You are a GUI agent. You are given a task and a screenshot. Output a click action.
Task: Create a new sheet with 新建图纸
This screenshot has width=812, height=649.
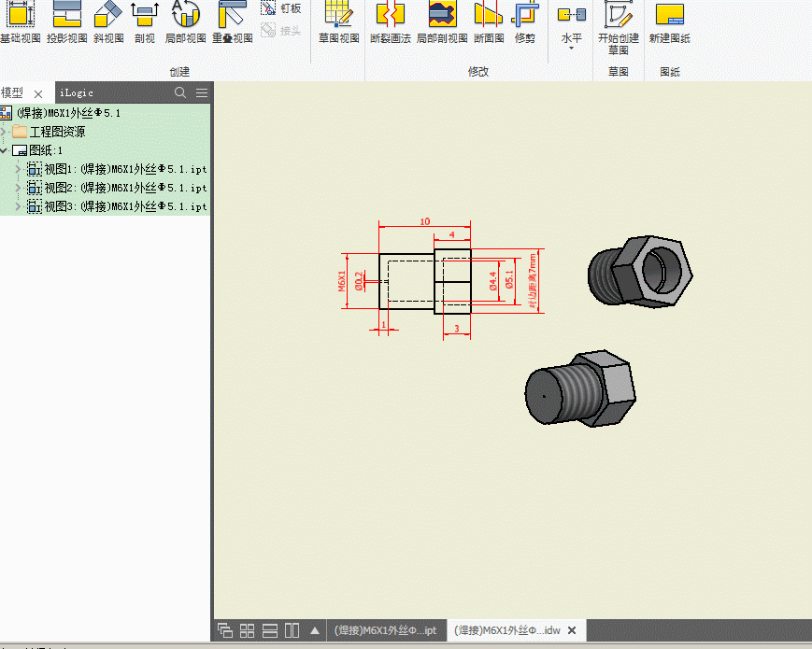[x=670, y=22]
